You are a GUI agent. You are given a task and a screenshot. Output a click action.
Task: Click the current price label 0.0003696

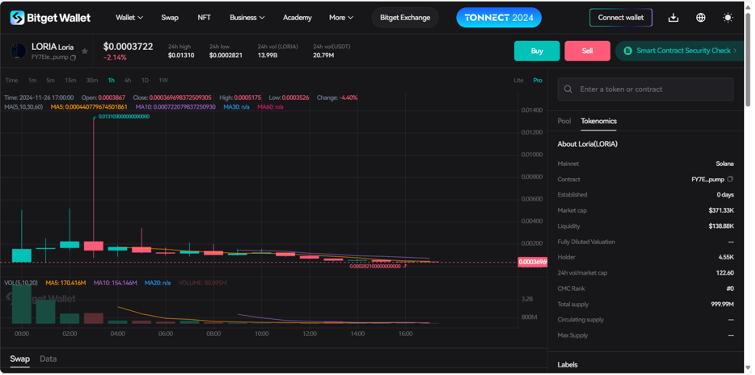[x=532, y=262]
